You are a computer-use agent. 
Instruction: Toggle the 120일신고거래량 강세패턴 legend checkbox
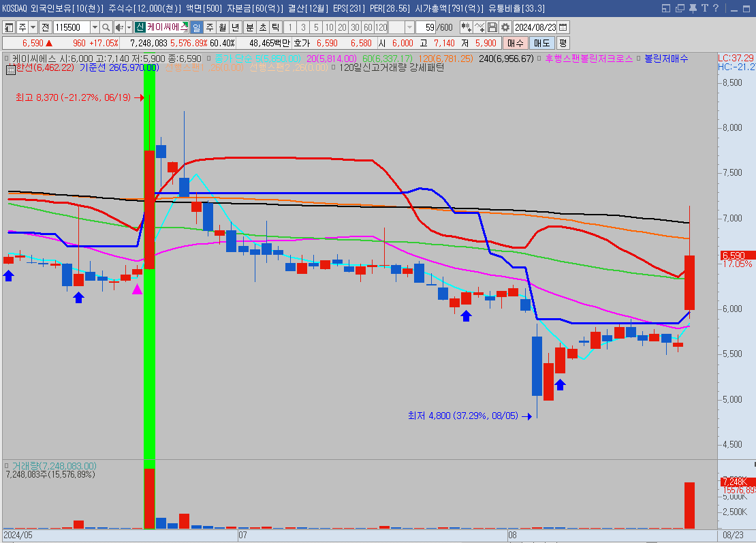point(333,67)
